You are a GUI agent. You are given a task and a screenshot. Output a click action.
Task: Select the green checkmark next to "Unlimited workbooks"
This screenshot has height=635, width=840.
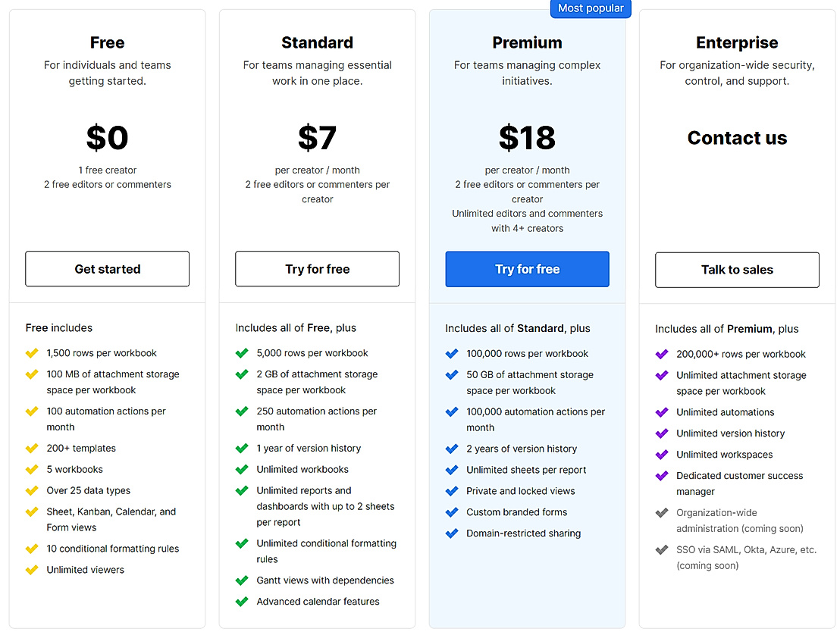pos(241,470)
